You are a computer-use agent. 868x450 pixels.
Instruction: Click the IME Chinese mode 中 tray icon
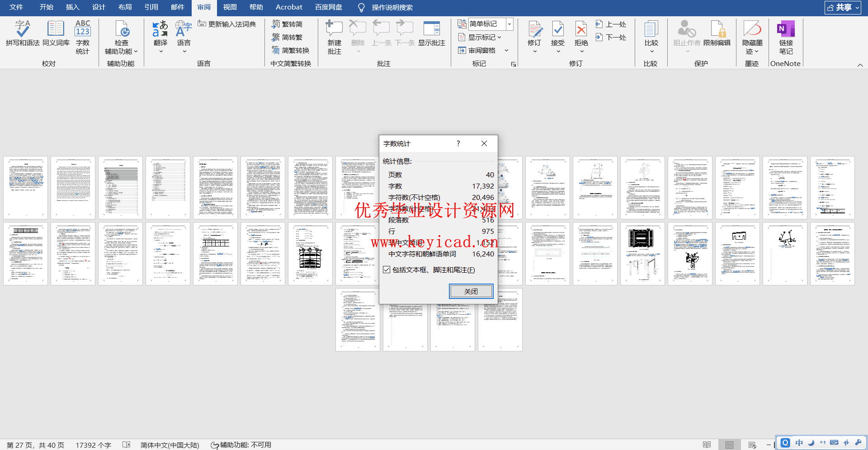pos(799,443)
